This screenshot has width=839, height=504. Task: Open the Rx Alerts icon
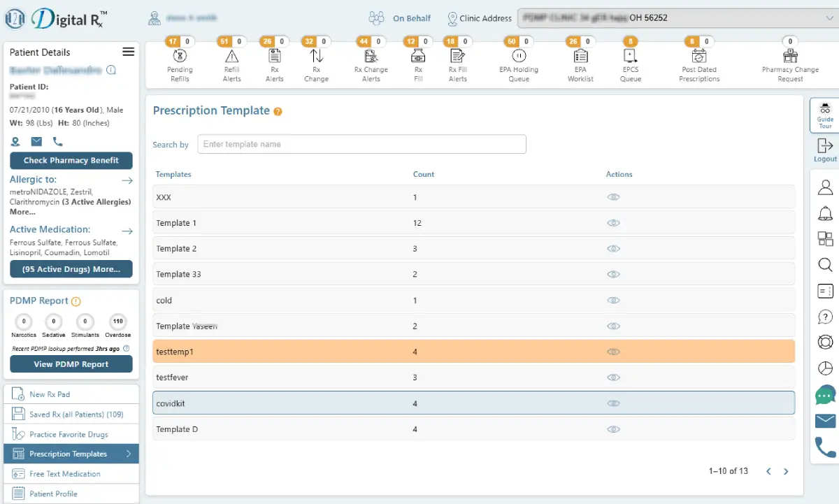pyautogui.click(x=275, y=56)
